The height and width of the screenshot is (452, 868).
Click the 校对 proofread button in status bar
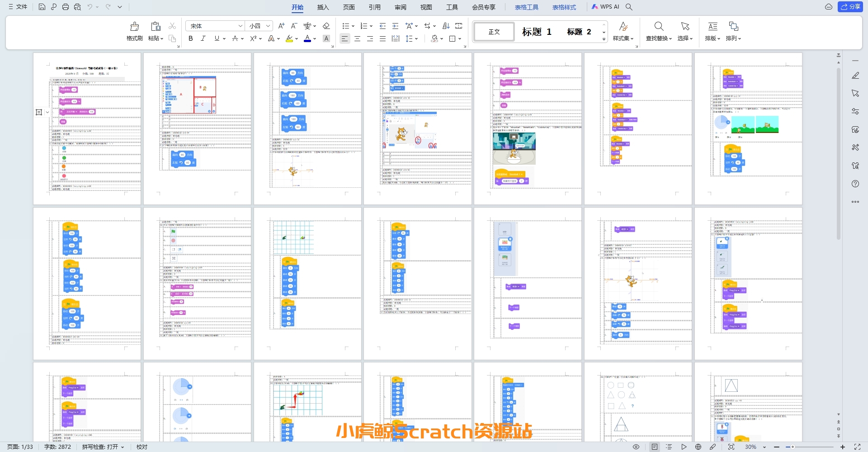click(x=142, y=447)
